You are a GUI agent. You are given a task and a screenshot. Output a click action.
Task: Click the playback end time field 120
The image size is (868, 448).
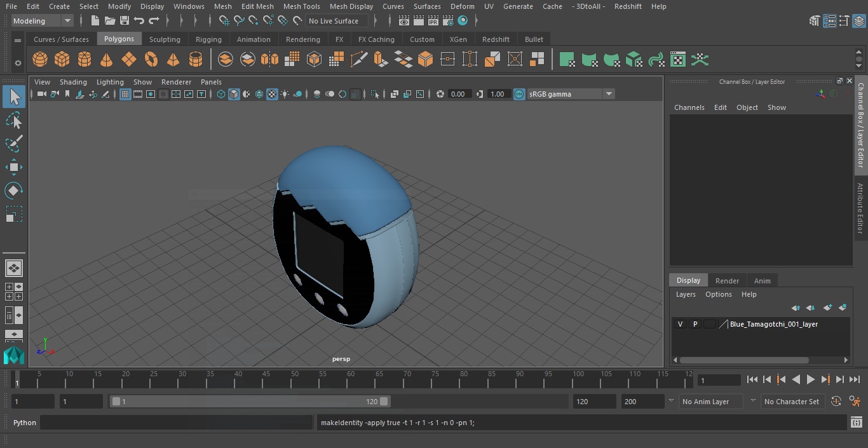(x=593, y=402)
